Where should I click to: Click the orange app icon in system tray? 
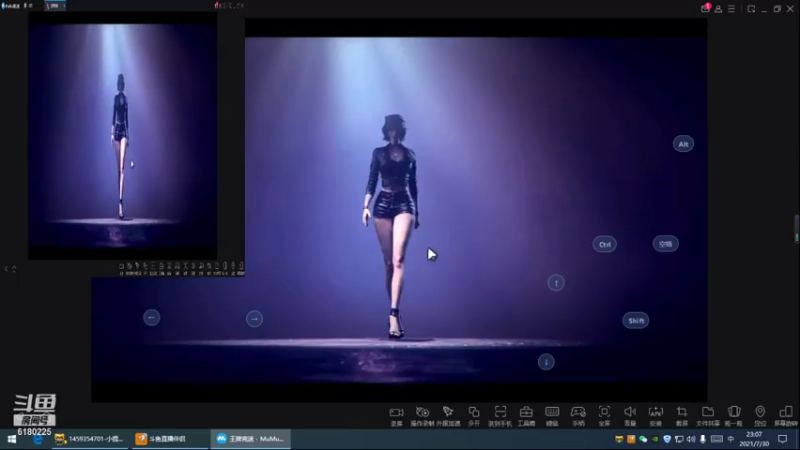point(631,439)
